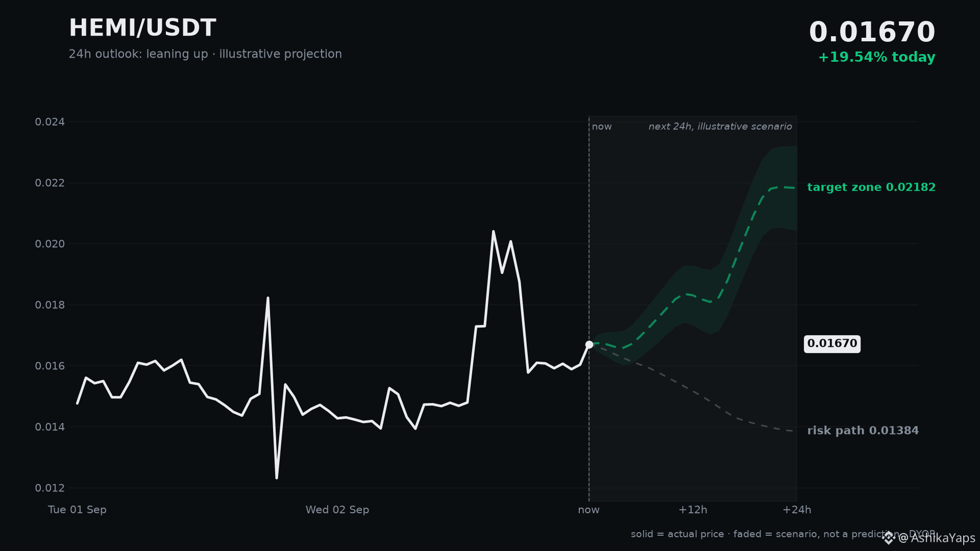Click the Binance logo icon beside AshikaYaps
Viewport: 980px width, 551px height.
tap(889, 538)
